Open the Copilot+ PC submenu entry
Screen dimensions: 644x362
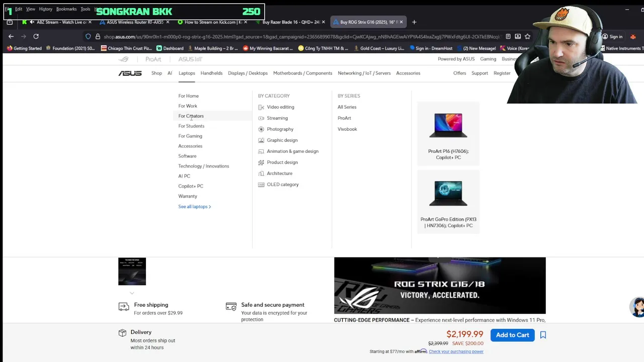point(191,186)
